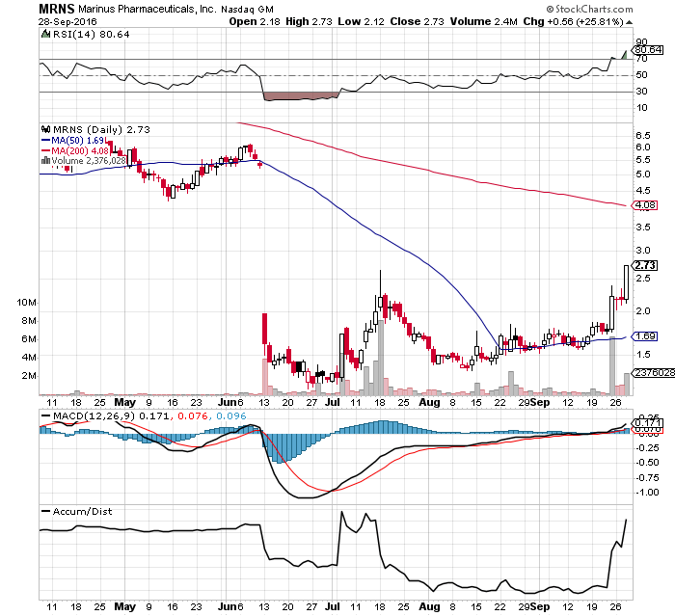675x616 pixels.
Task: Click the 10M volume axis label
Action: (26, 303)
